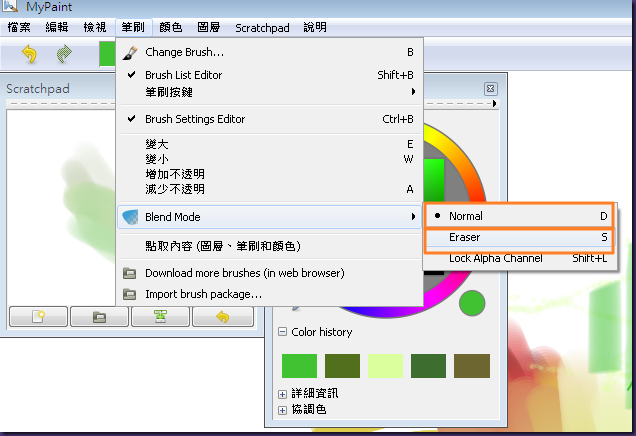636x436 pixels.
Task: Open the Blend Mode submenu
Action: point(269,217)
